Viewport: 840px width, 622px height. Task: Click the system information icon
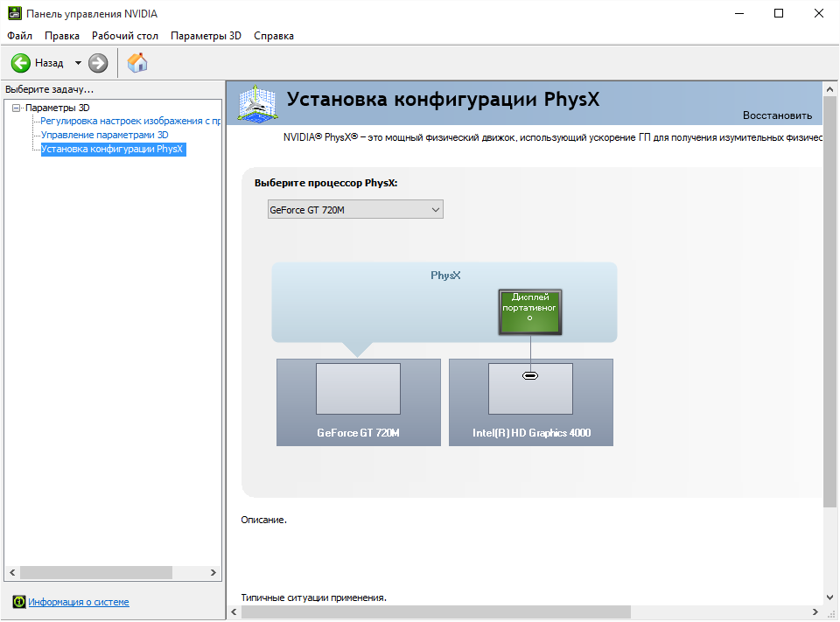(x=18, y=602)
